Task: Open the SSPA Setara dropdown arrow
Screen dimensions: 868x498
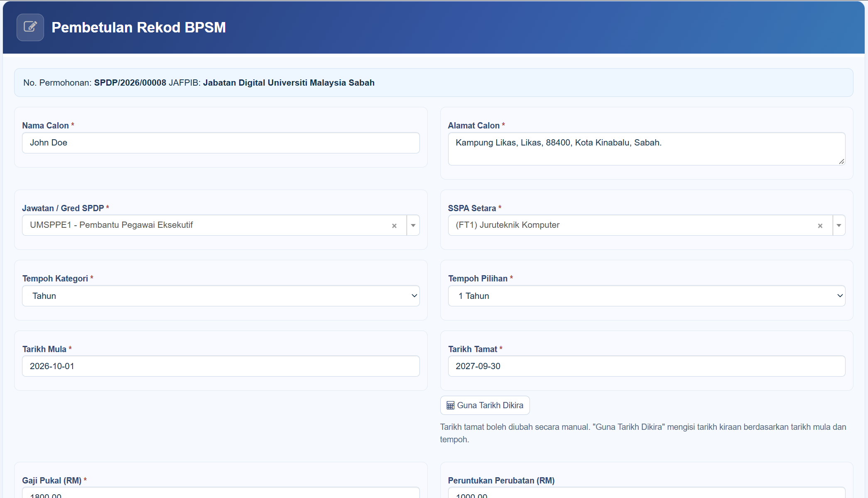Action: point(839,225)
